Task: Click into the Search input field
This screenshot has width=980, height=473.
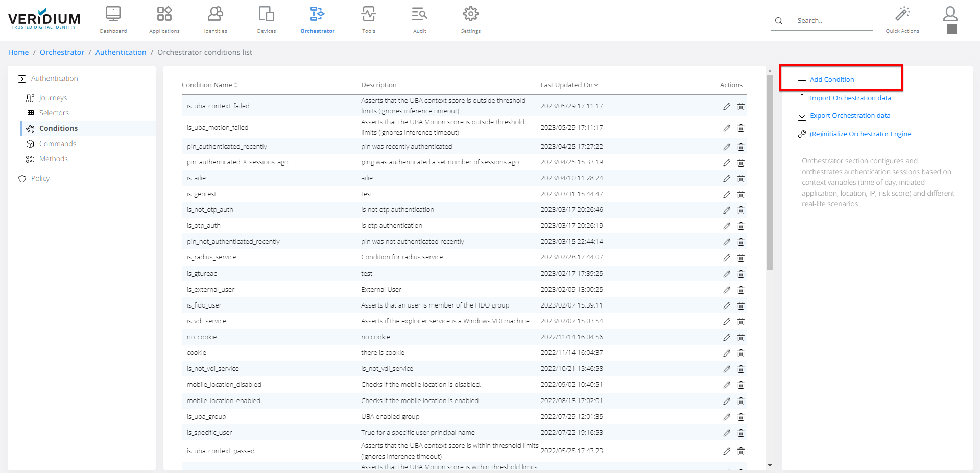Action: (832, 21)
